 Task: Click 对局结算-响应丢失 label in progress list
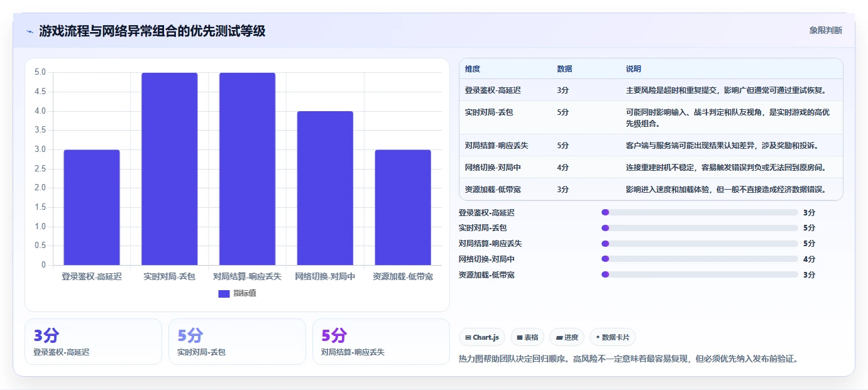point(490,244)
